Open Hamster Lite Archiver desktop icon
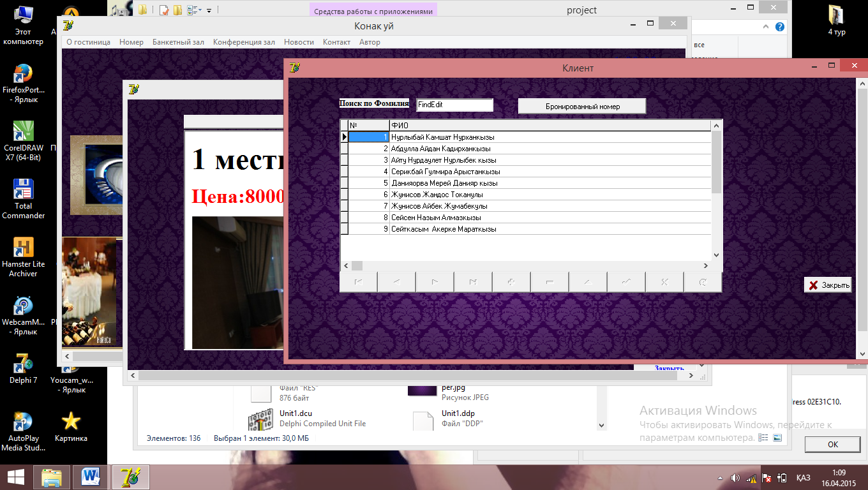Screen dimensions: 868x490 [x=24, y=257]
